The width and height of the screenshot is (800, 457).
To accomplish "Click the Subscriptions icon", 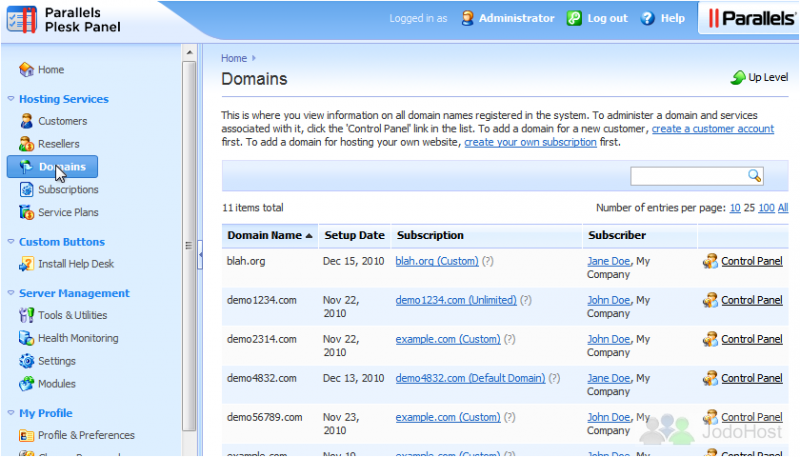I will point(26,190).
